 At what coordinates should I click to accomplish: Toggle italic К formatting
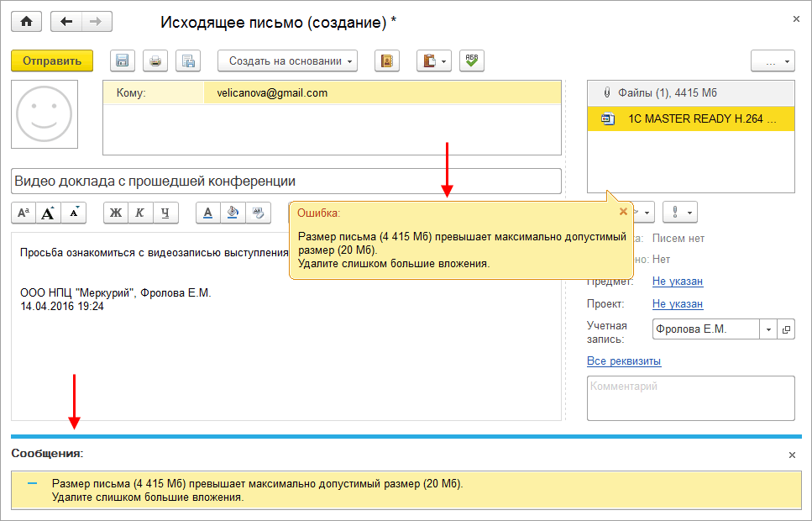[140, 213]
